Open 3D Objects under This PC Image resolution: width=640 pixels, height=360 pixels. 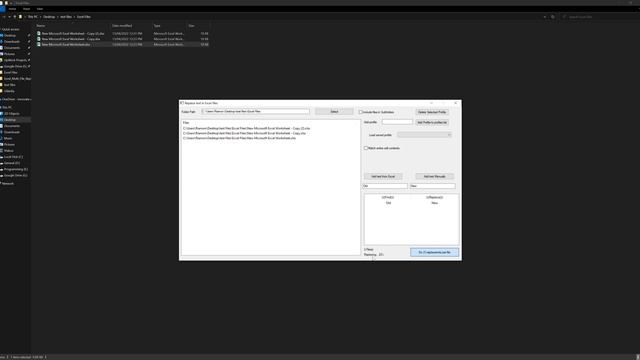12,113
